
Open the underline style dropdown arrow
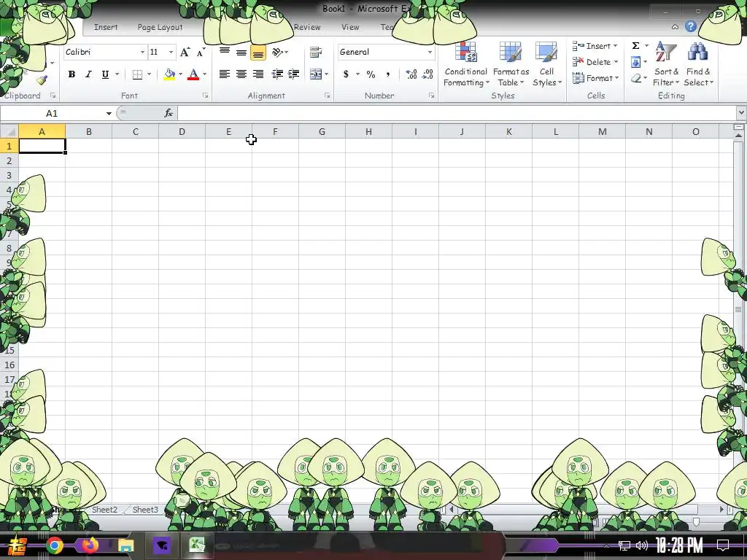(117, 74)
